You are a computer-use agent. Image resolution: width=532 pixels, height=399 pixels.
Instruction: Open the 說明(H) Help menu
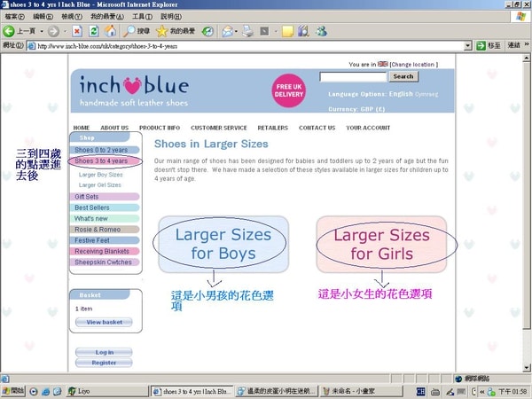171,16
